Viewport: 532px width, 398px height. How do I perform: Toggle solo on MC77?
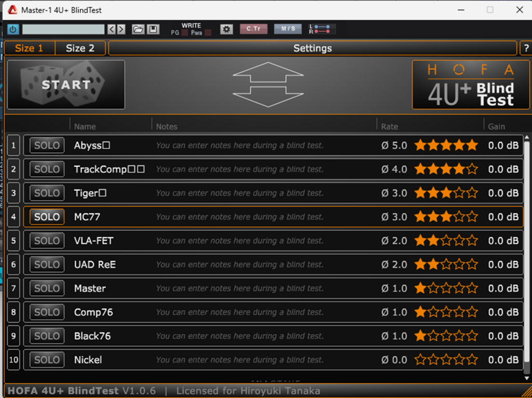pos(47,217)
